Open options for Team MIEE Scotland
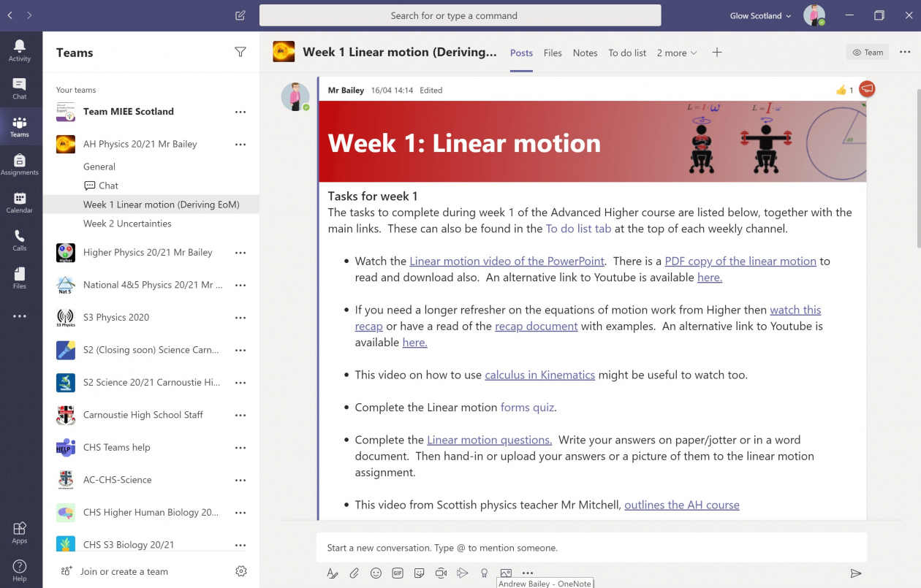Viewport: 921px width, 588px height. 240,112
